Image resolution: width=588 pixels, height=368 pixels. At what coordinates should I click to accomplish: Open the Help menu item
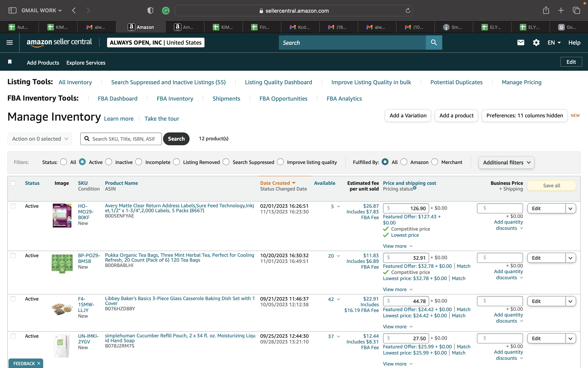tap(574, 43)
